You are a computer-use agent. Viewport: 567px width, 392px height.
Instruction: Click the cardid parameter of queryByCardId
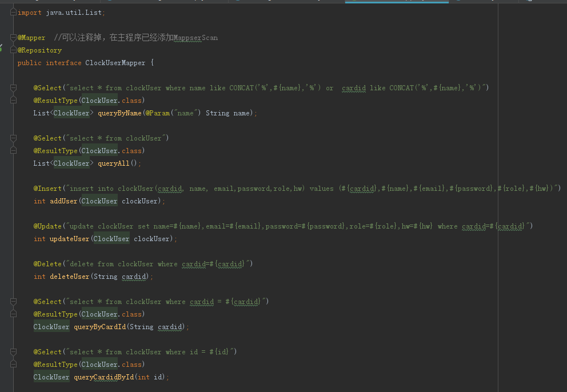click(x=170, y=327)
